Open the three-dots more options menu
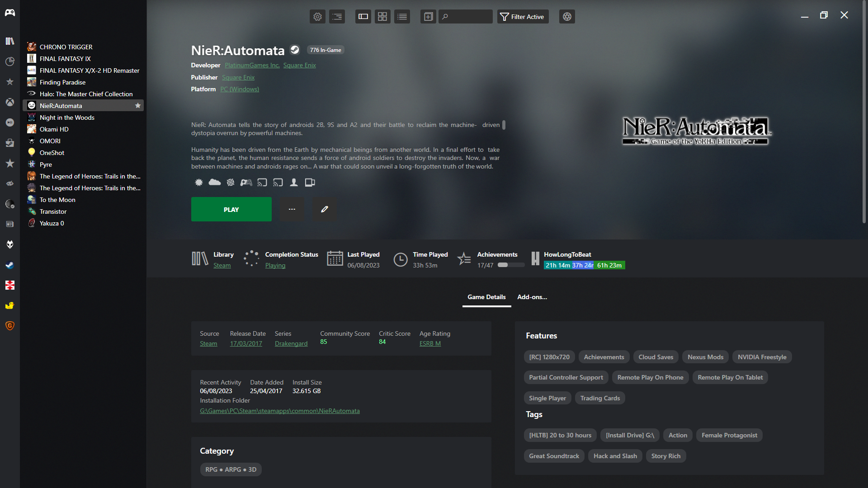This screenshot has width=868, height=488. pyautogui.click(x=292, y=209)
